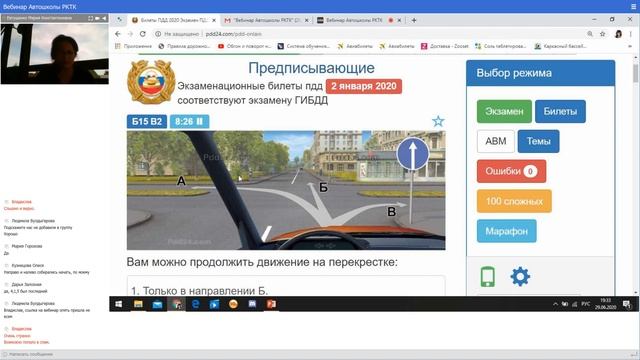This screenshot has height=360, width=640.
Task: Open Microsoft Edge from taskbar
Action: (x=195, y=304)
